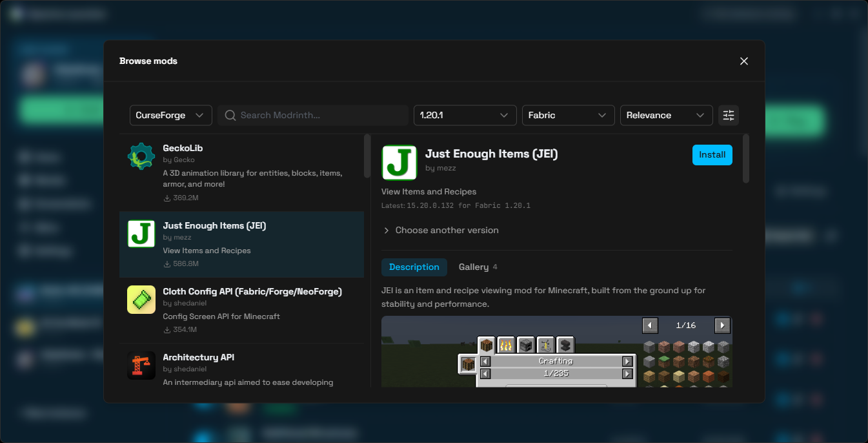Expand Choose another version

pyautogui.click(x=441, y=231)
